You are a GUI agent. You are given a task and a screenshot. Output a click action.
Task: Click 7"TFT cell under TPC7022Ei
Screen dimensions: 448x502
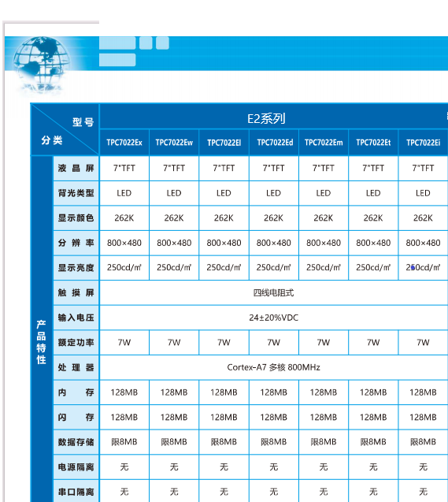click(x=423, y=168)
